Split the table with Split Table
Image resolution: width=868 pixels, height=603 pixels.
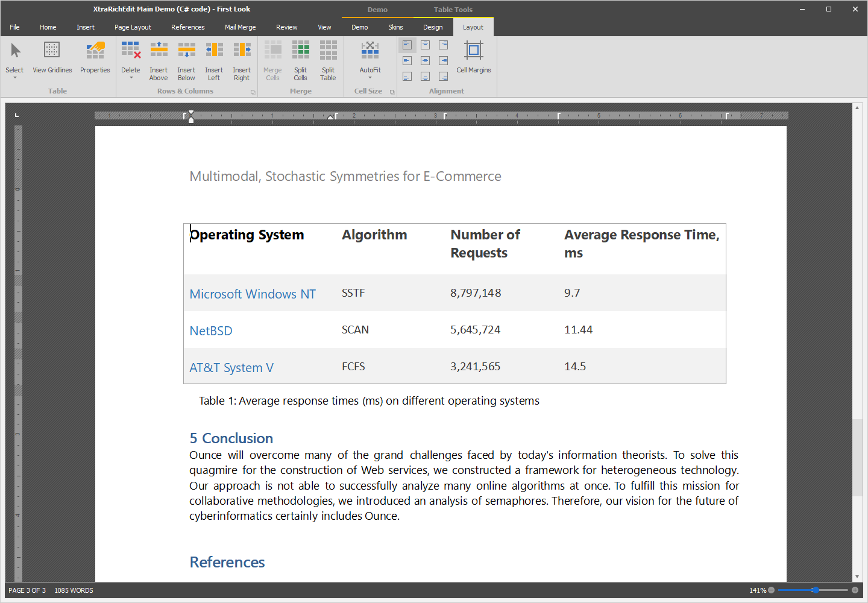point(328,60)
